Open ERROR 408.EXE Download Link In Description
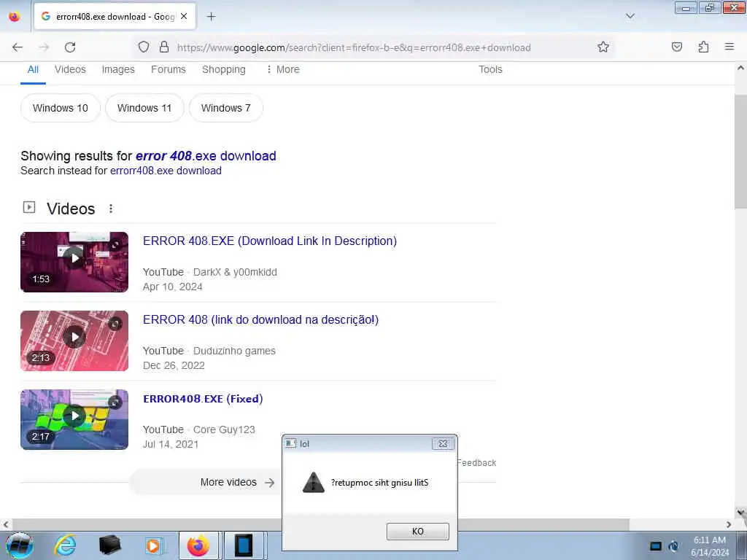This screenshot has height=560, width=747. pos(270,241)
